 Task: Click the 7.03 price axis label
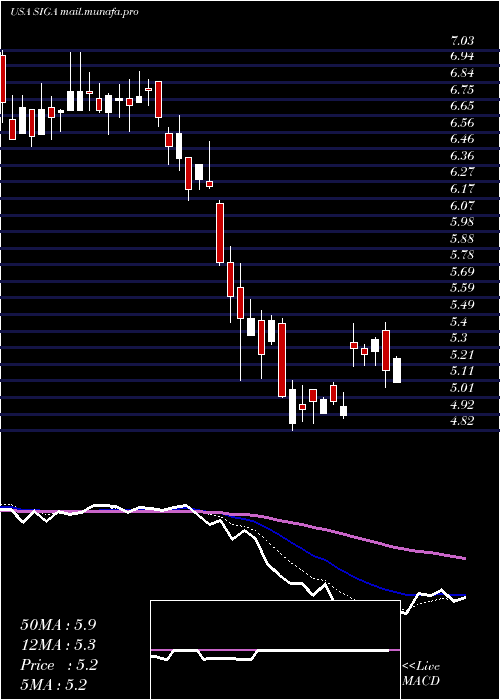(x=462, y=41)
